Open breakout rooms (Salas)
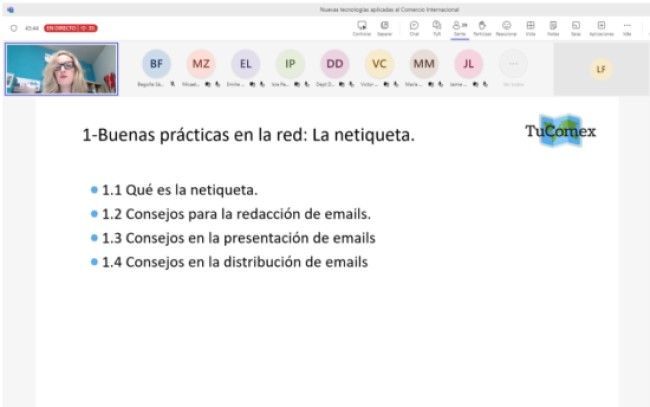 (x=576, y=25)
